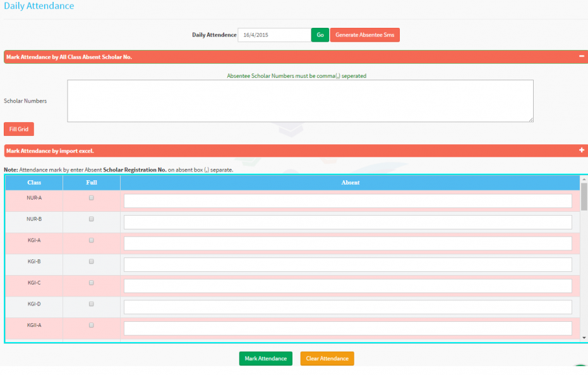
Task: Click the Daily Attendence date field
Action: 274,35
